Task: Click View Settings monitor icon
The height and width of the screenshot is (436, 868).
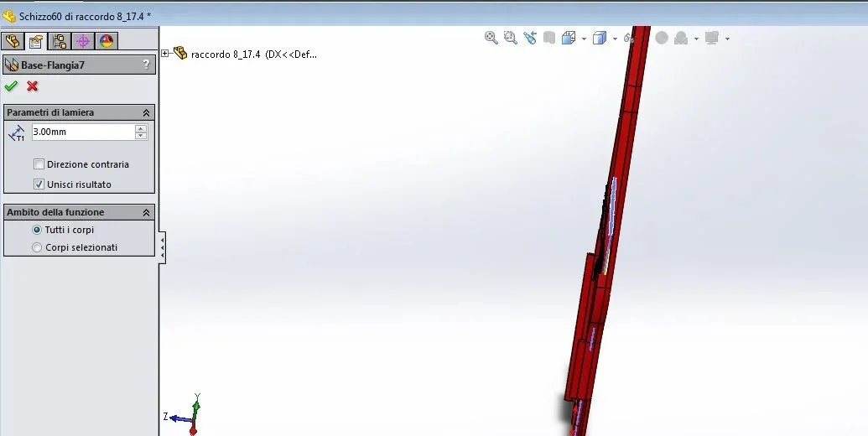Action: [x=712, y=38]
